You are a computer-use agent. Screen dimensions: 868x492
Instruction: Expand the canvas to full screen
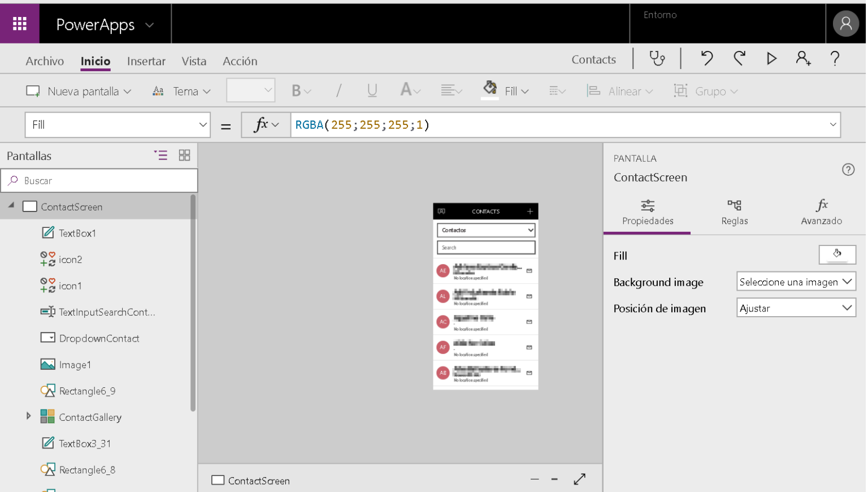click(x=580, y=479)
